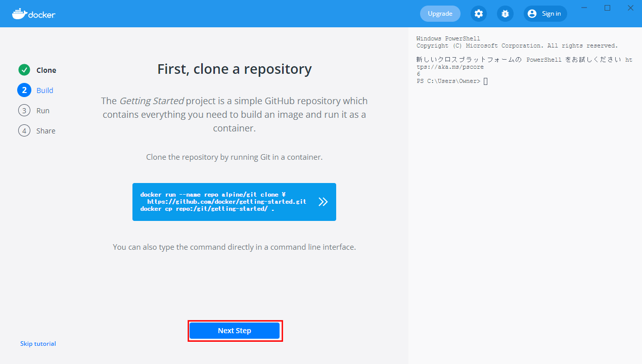Click the 'Getting Started' italic text
Image resolution: width=642 pixels, height=364 pixels.
[152, 101]
